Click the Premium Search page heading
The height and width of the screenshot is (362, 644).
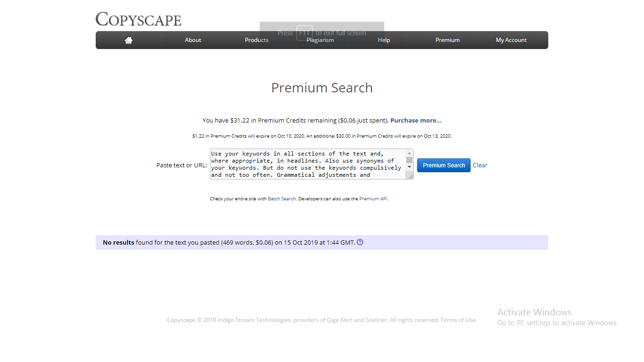[322, 88]
